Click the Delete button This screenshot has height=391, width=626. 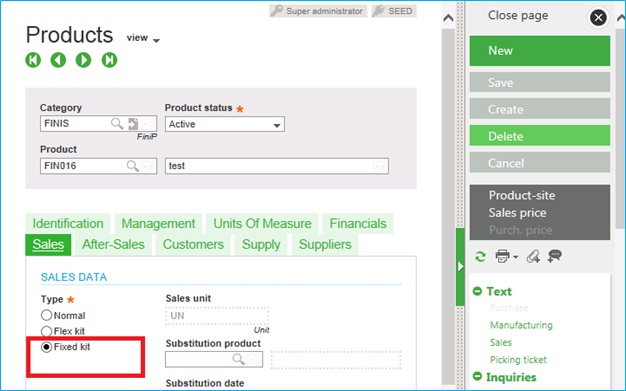click(x=540, y=136)
